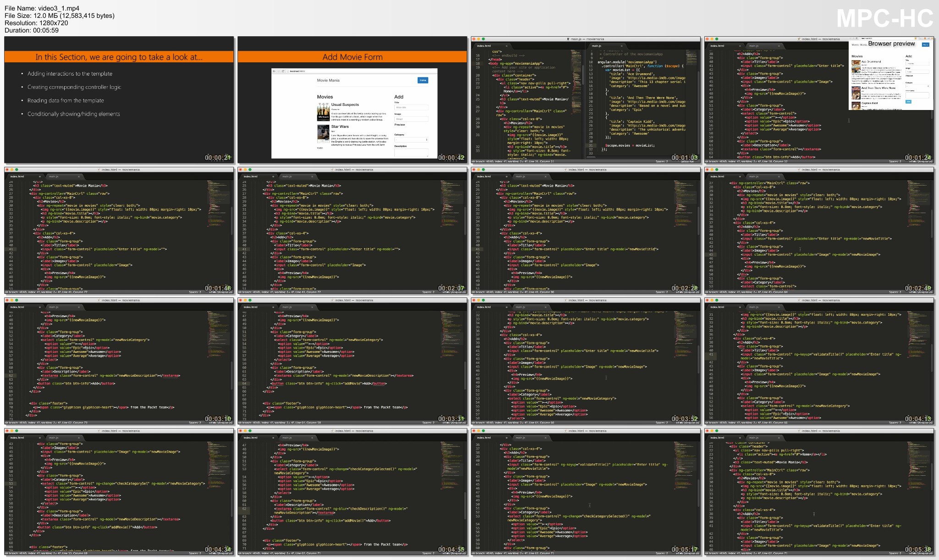
Task: Select index.html tab in 00:01:46 frame
Action: (17, 176)
